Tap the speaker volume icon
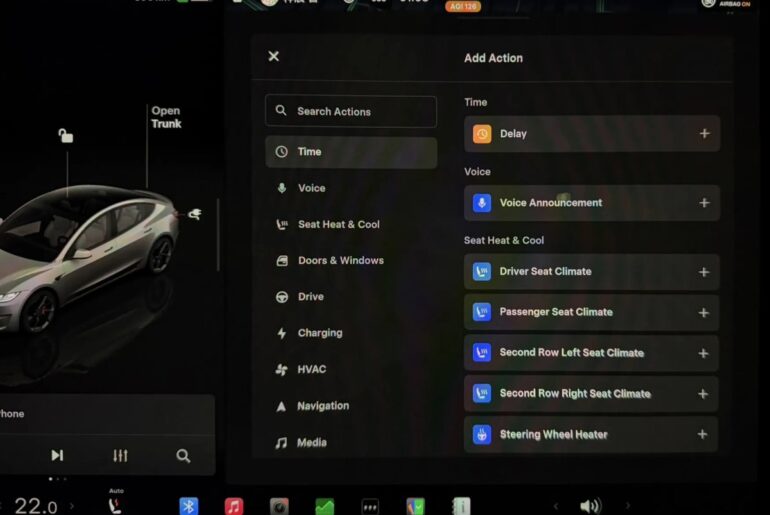770x515 pixels. (590, 506)
